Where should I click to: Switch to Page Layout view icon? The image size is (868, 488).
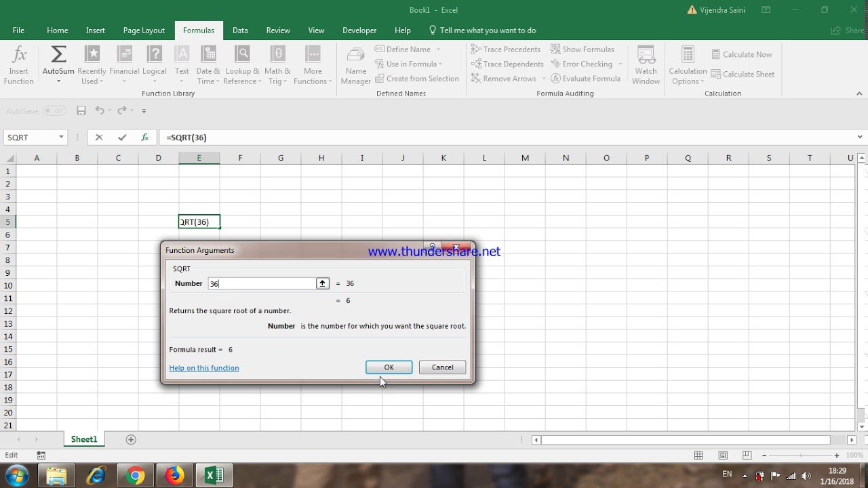(x=723, y=455)
